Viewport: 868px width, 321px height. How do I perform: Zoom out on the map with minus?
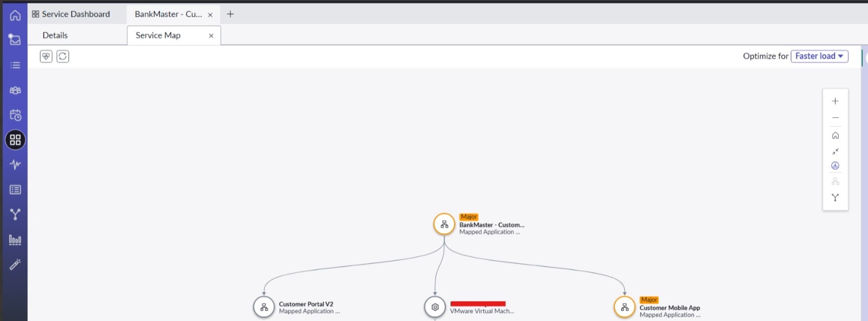[x=835, y=118]
